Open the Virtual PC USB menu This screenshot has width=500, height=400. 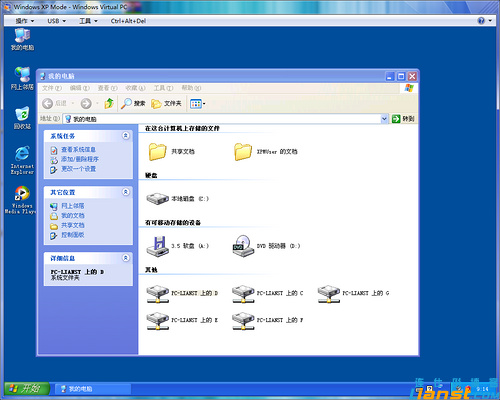coord(56,21)
